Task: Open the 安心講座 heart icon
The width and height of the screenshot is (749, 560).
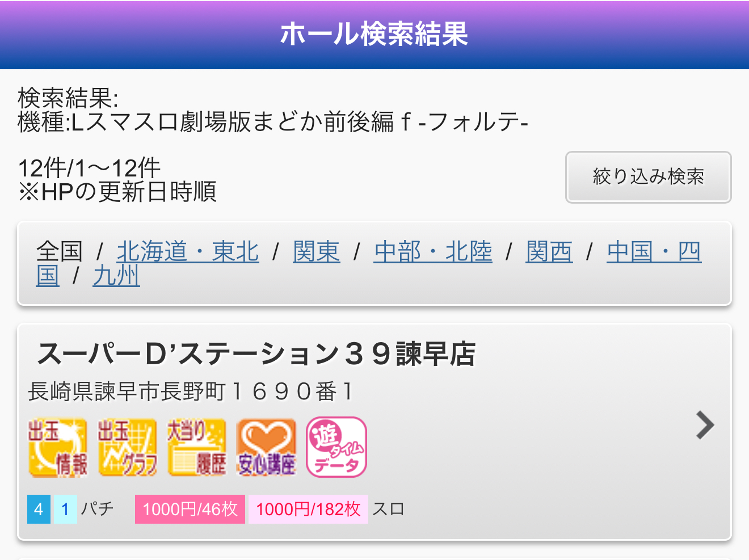Action: (x=267, y=448)
